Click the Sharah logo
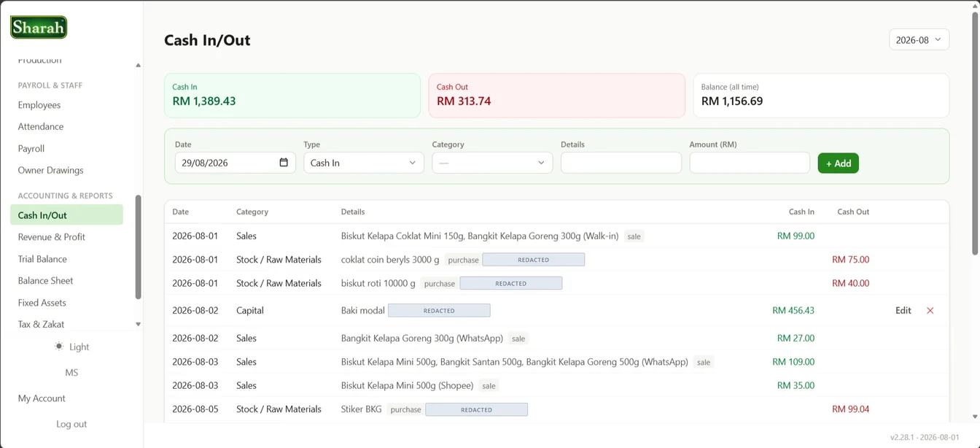Screen dimensions: 980x448 tap(39, 28)
